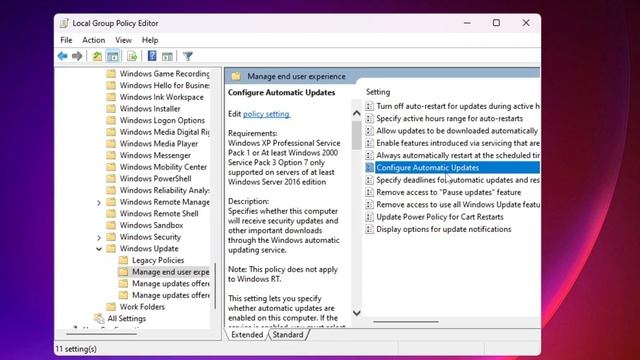Image resolution: width=640 pixels, height=360 pixels.
Task: Click description pane scroll down arrow
Action: point(356,313)
